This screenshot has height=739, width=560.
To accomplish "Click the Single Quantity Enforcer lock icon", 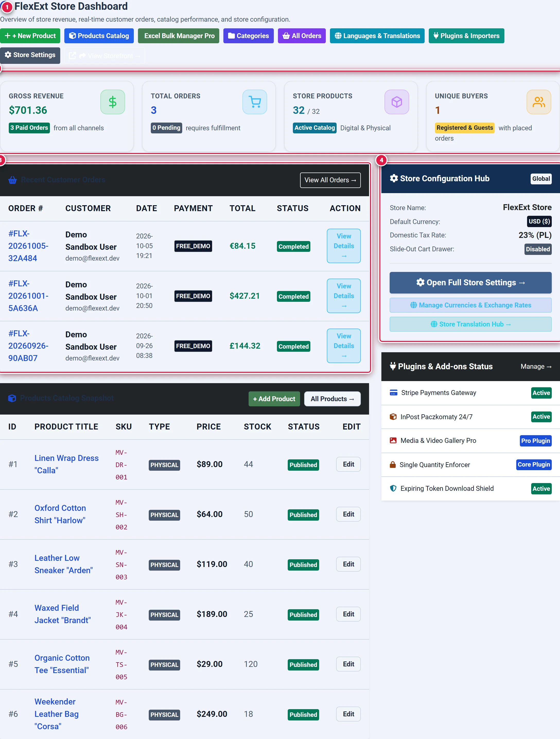I will (x=393, y=465).
